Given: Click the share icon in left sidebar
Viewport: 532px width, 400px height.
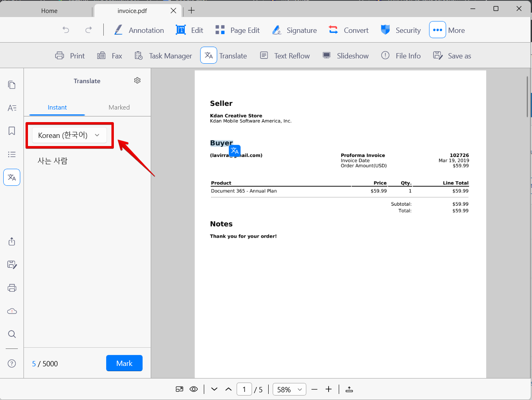Looking at the screenshot, I should pyautogui.click(x=12, y=242).
